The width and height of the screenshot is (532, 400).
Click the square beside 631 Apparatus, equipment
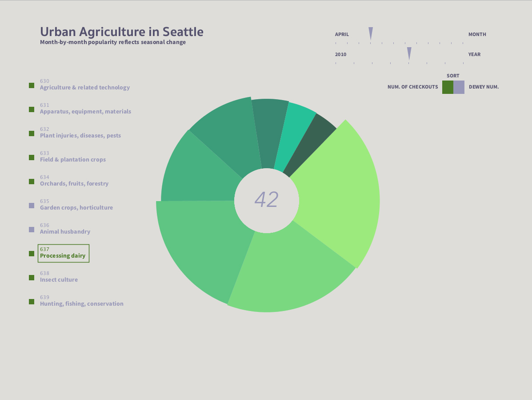[32, 109]
